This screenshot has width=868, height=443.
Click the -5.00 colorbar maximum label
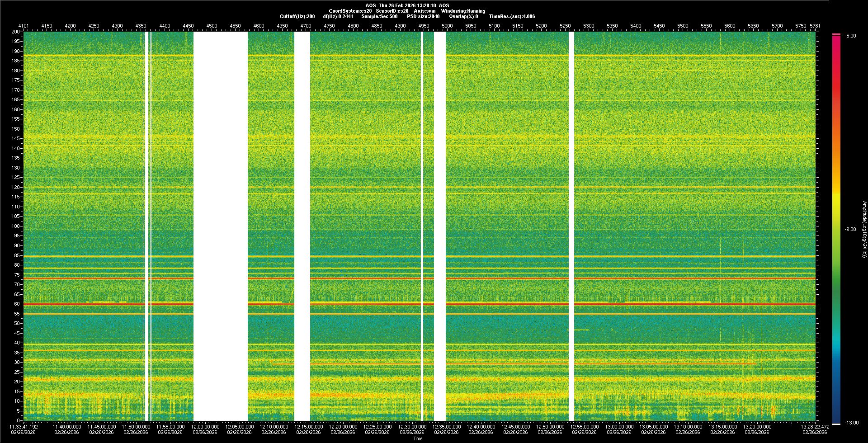850,36
